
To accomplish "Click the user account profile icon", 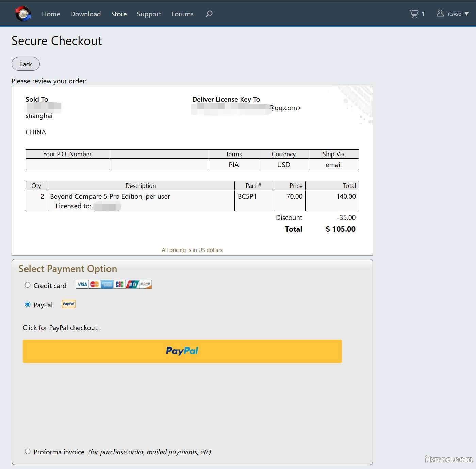I will pos(440,13).
